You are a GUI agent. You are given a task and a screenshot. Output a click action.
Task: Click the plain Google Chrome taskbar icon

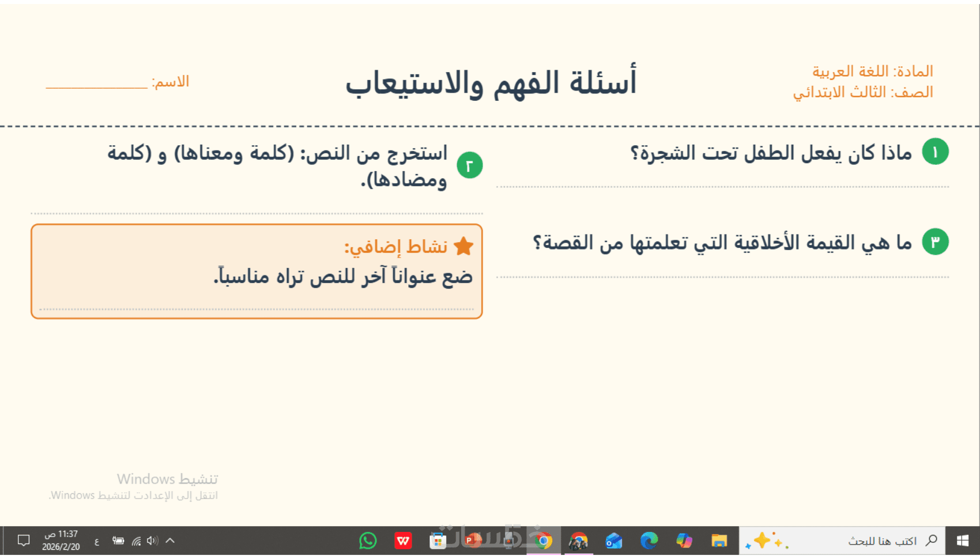click(x=543, y=541)
